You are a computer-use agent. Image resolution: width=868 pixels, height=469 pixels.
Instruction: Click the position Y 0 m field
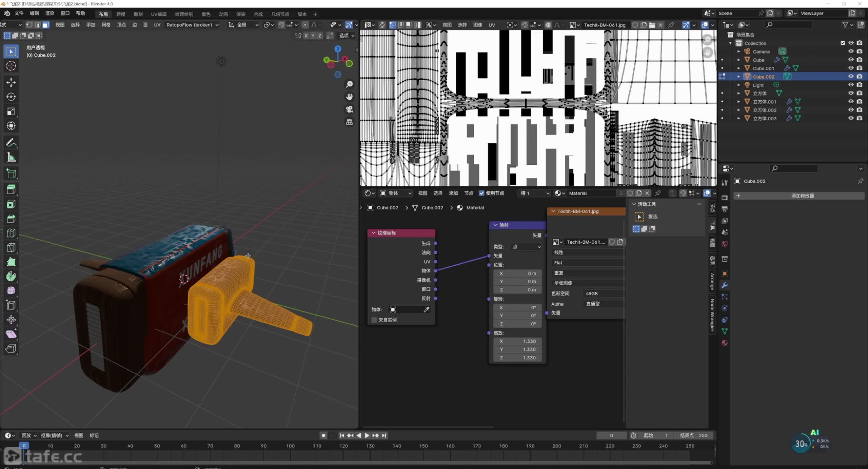click(x=517, y=282)
